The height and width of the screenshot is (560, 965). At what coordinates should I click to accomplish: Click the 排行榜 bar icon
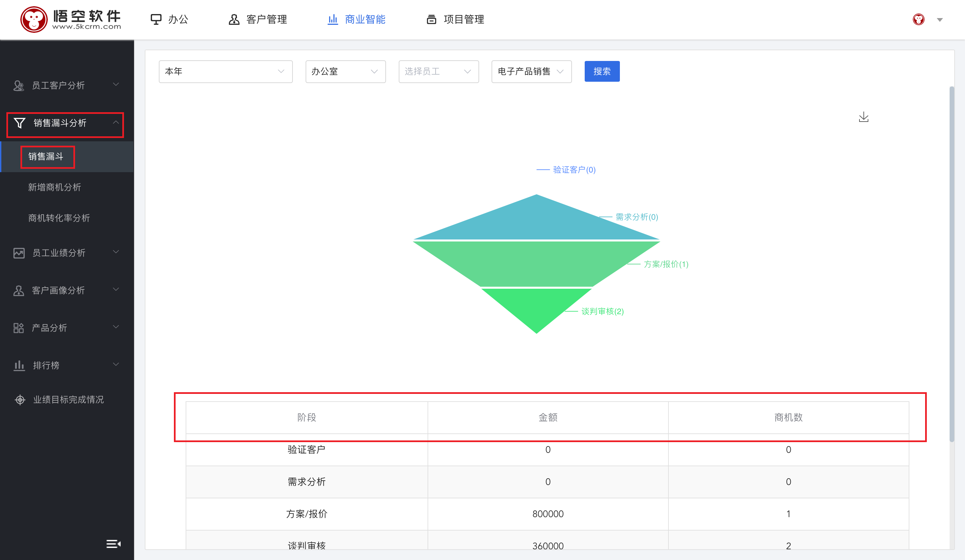pos(19,365)
